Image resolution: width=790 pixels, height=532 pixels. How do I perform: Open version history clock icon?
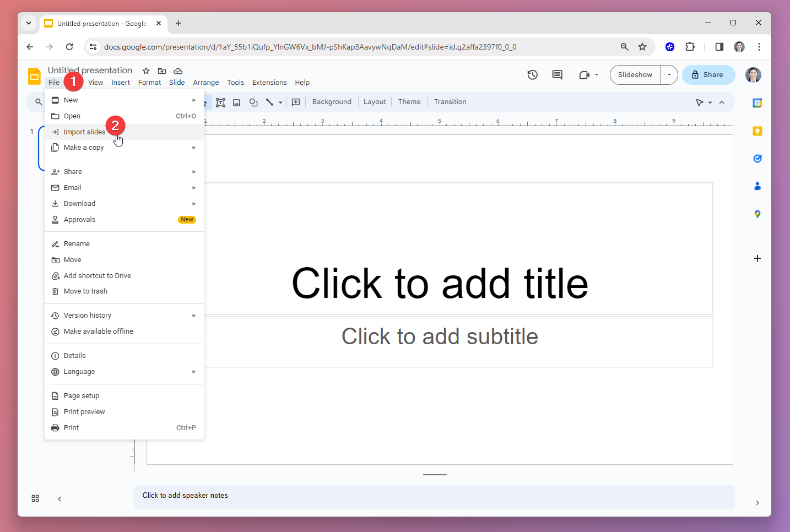pyautogui.click(x=532, y=75)
